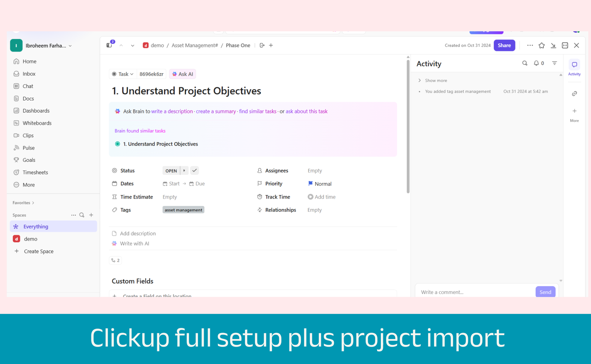Search spaces using sidebar magnifier icon
This screenshot has height=364, width=591.
click(82, 215)
